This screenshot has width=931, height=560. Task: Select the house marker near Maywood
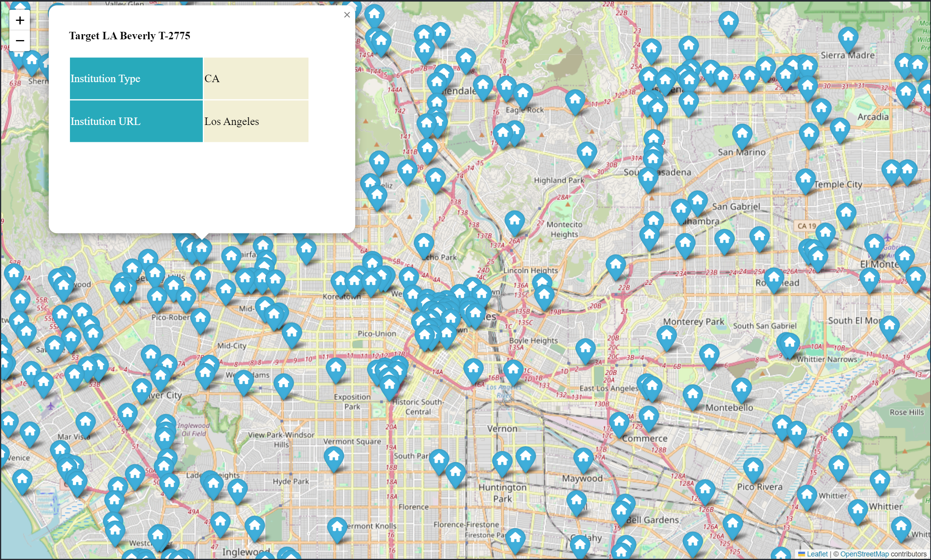pos(583,459)
